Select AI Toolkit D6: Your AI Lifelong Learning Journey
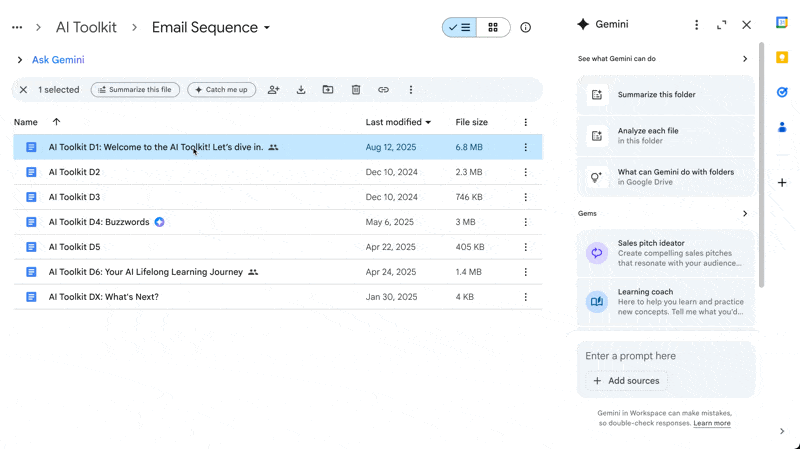Viewport: 800px width, 449px height. pyautogui.click(x=278, y=272)
